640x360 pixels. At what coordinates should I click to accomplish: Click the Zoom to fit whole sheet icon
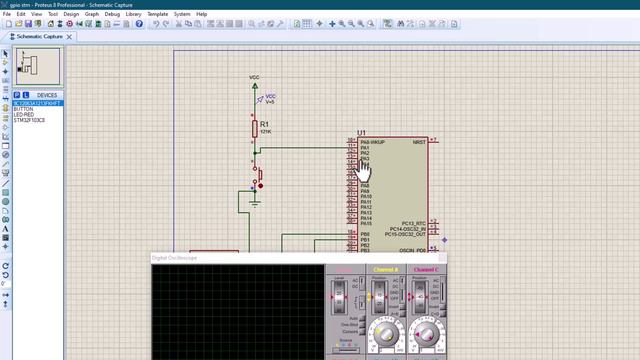tap(361, 24)
